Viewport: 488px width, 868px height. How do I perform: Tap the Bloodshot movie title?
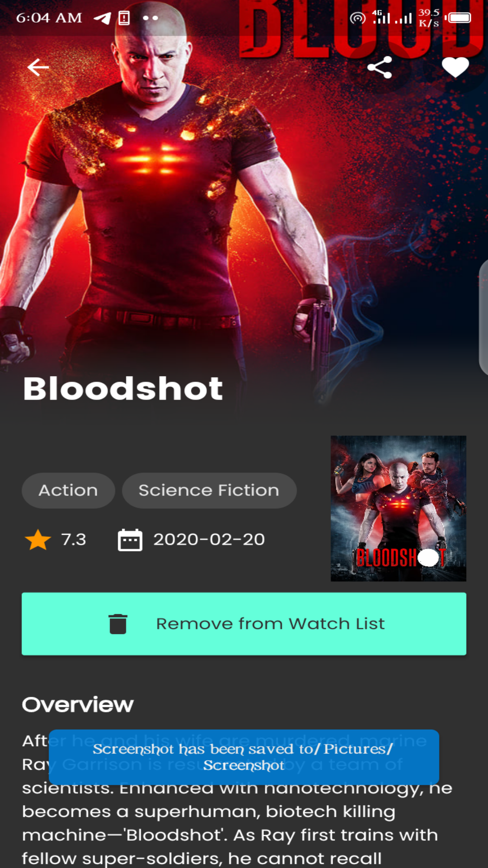[x=123, y=389]
